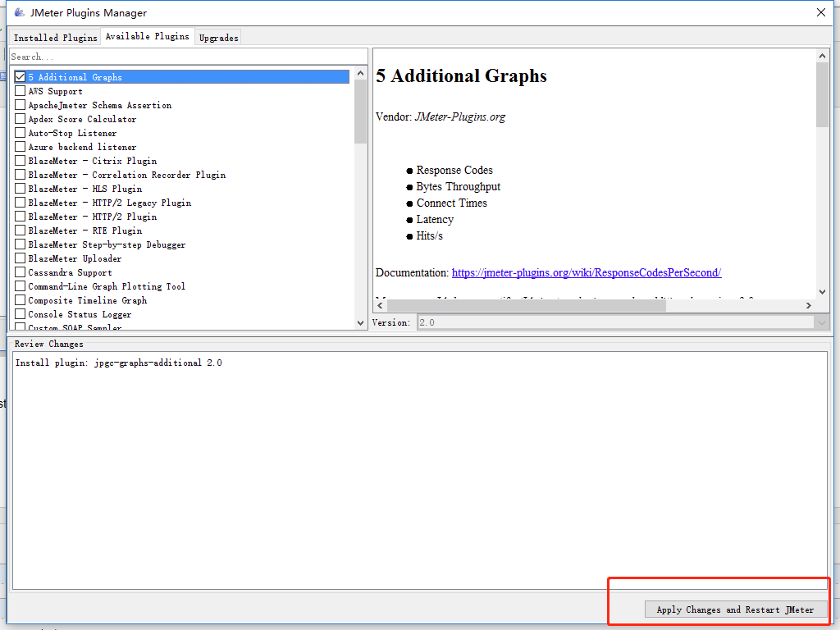Check the BlazeMeter Uploader checkbox
The image size is (840, 630).
pyautogui.click(x=21, y=258)
